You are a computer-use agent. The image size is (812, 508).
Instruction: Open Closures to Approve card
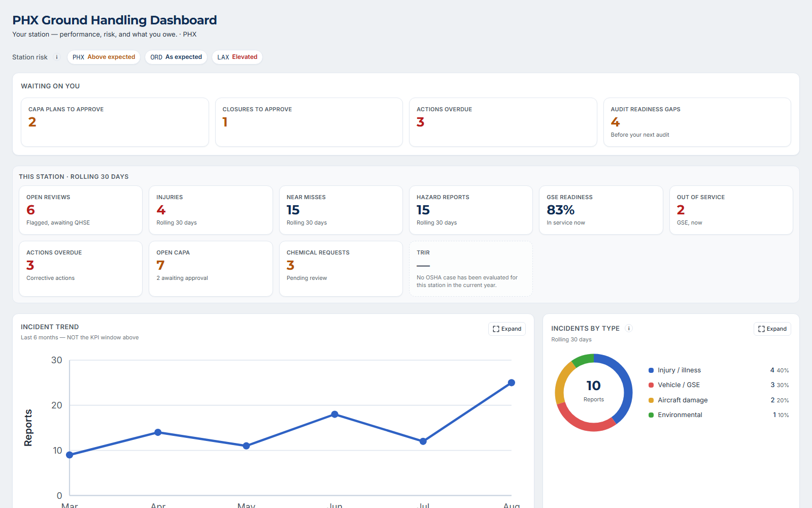pos(309,122)
